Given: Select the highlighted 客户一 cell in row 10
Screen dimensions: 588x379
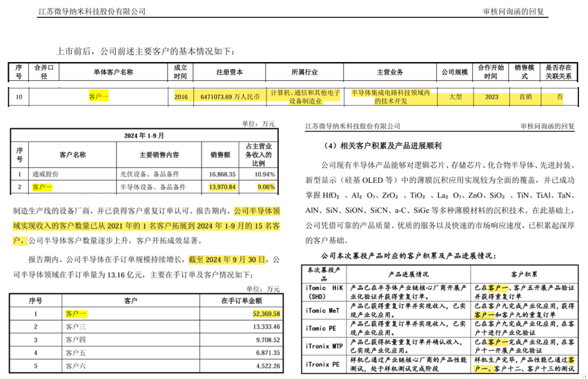Looking at the screenshot, I should click(x=99, y=97).
